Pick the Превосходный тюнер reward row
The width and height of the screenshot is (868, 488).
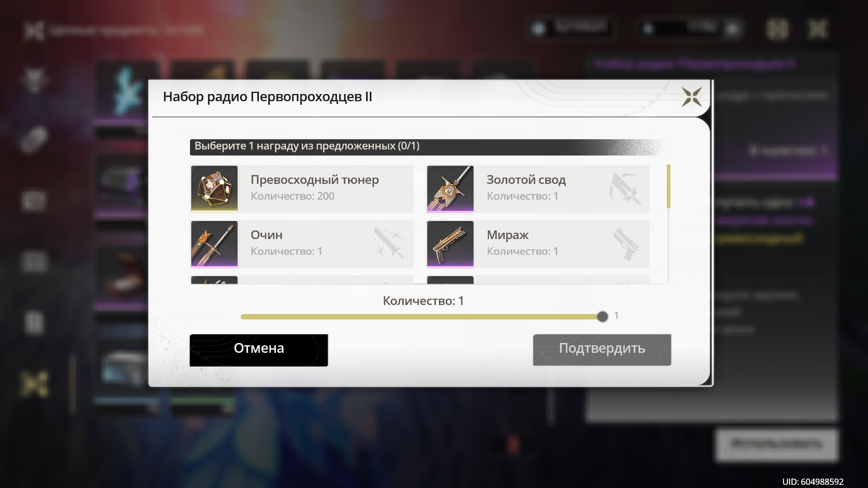coord(302,189)
